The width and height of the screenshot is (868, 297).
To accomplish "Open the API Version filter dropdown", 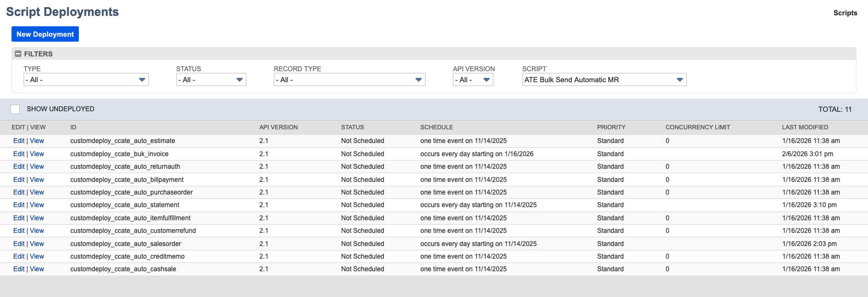I will click(x=473, y=80).
